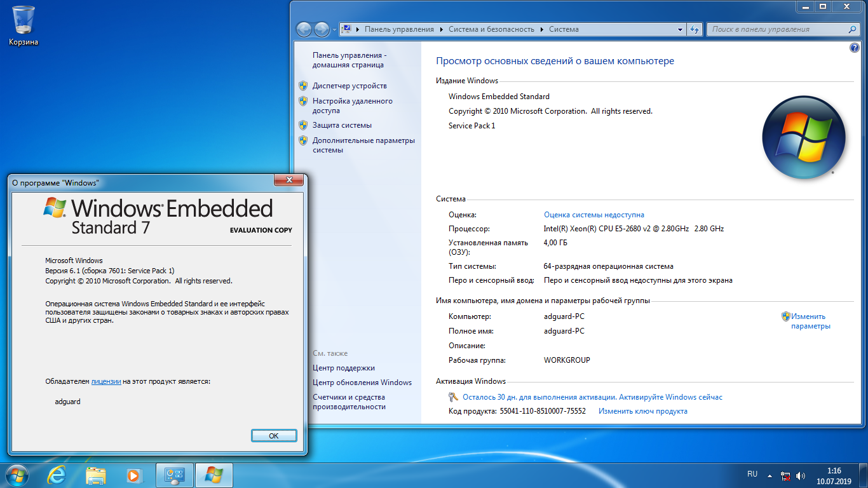Open the Start menu orb
868x488 pixels.
pyautogui.click(x=16, y=475)
